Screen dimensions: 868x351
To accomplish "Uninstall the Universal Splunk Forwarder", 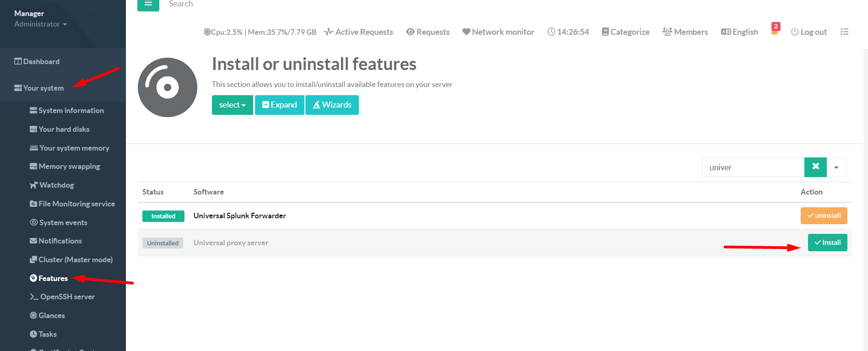I will pos(824,216).
